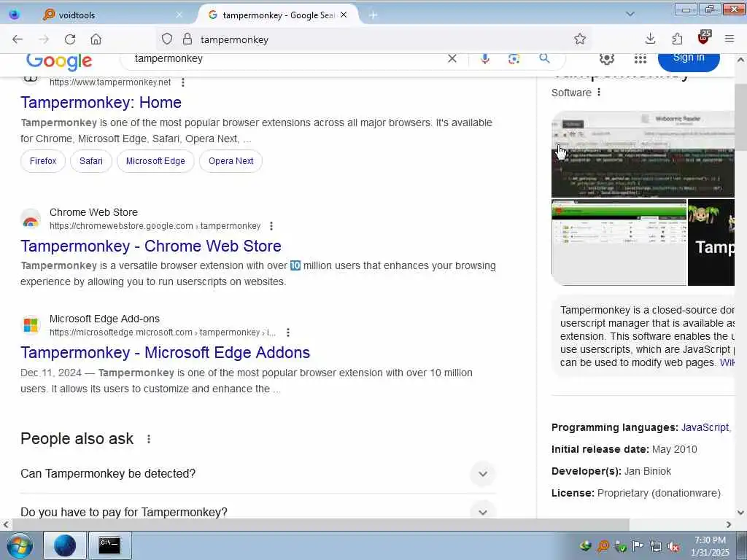Click the horizontal scrollbar right arrow
Image resolution: width=747 pixels, height=560 pixels.
tap(729, 525)
